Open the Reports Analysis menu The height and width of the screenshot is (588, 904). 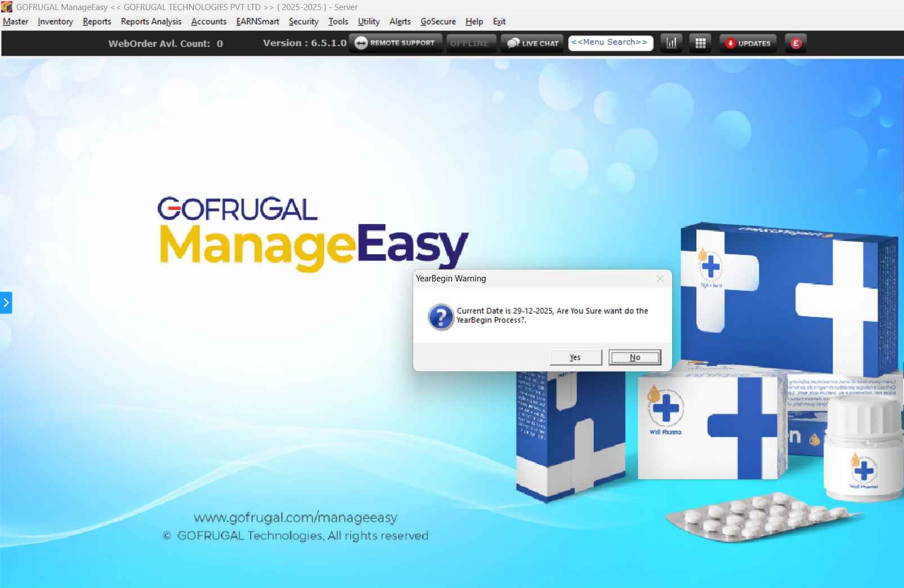pos(151,21)
